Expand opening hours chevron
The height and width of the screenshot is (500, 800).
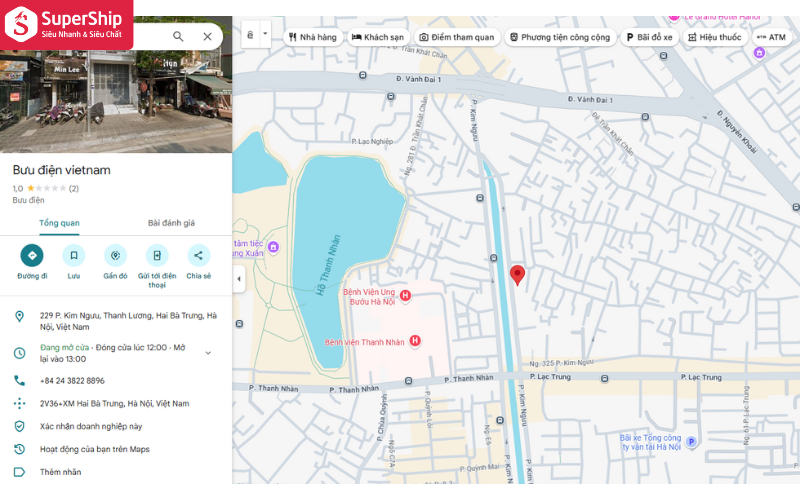208,353
